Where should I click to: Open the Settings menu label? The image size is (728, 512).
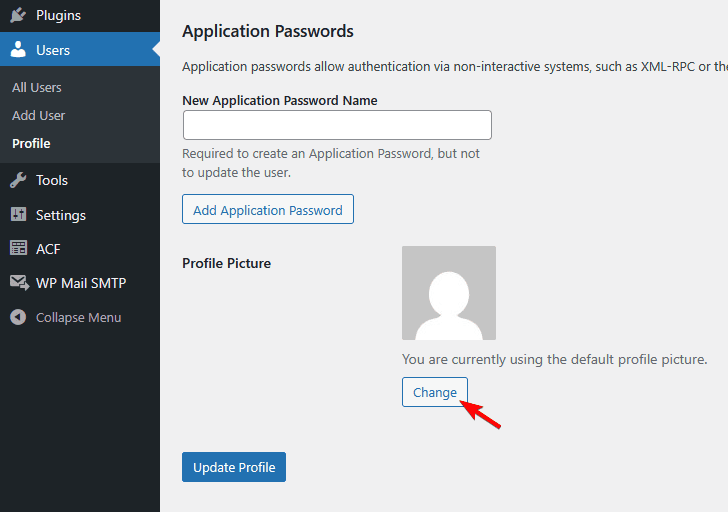[x=61, y=215]
